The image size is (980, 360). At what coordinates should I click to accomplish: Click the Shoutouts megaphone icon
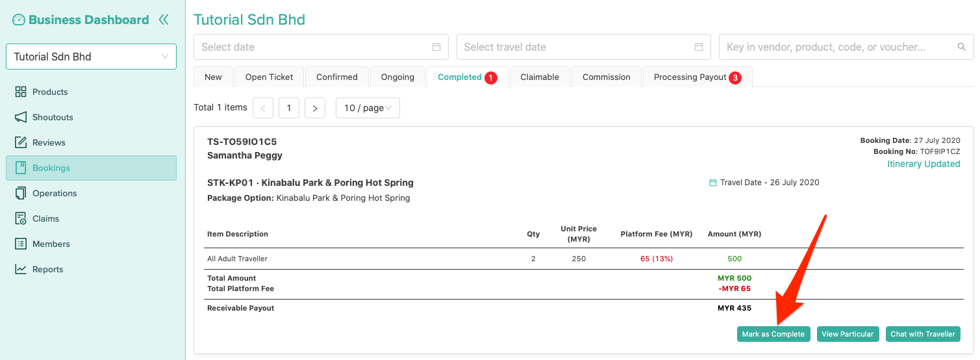coord(21,117)
